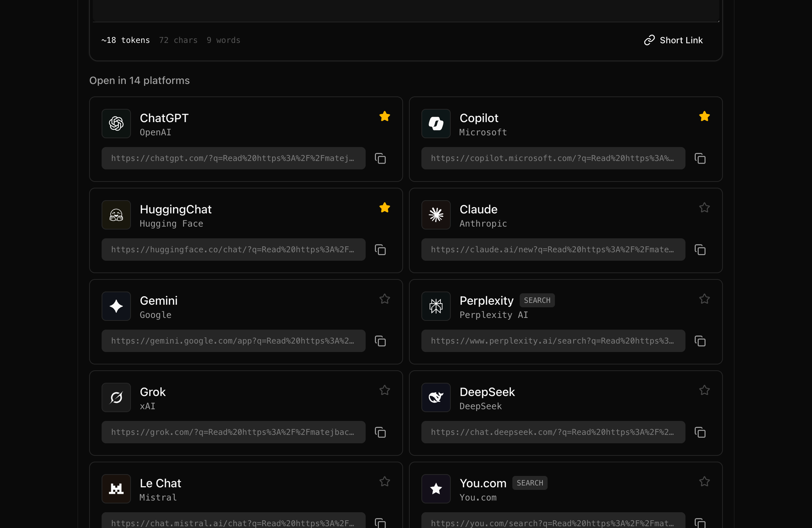The height and width of the screenshot is (528, 812).
Task: Copy the ChatGPT URL
Action: [380, 158]
